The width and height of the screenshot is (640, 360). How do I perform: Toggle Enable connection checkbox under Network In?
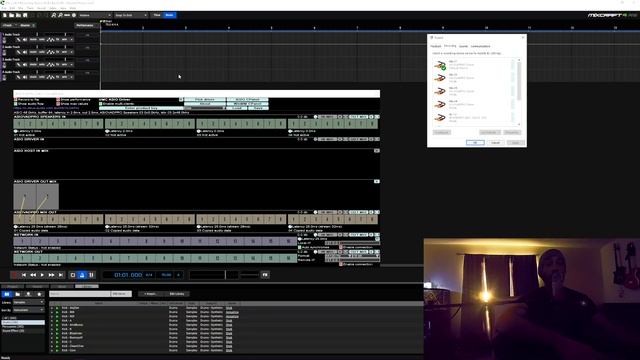click(x=341, y=247)
